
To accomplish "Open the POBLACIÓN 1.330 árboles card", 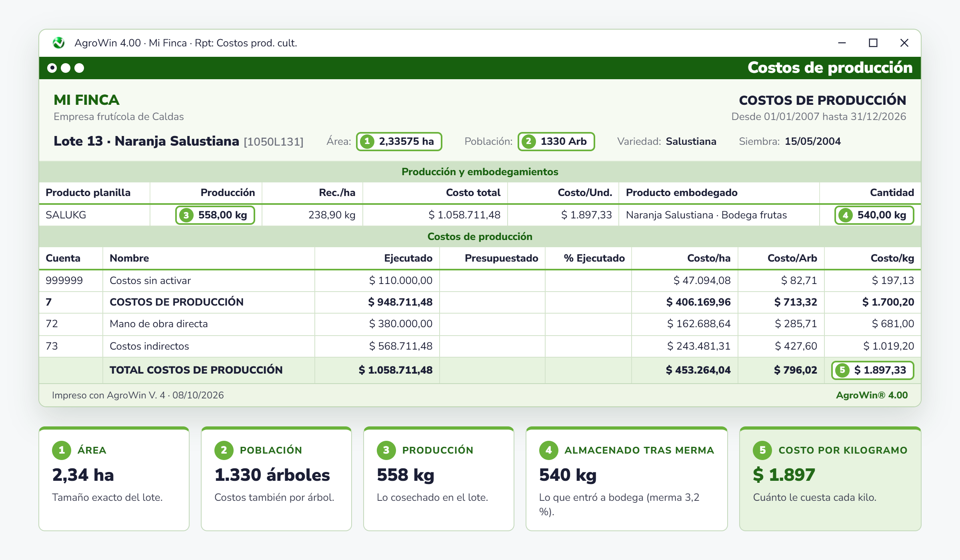I will coord(276,479).
